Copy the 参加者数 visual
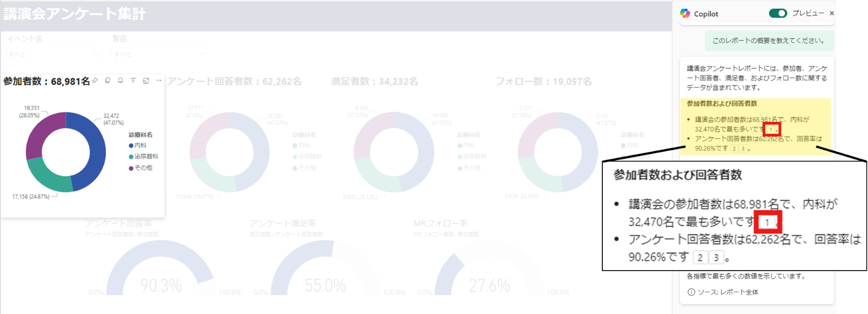 108,80
